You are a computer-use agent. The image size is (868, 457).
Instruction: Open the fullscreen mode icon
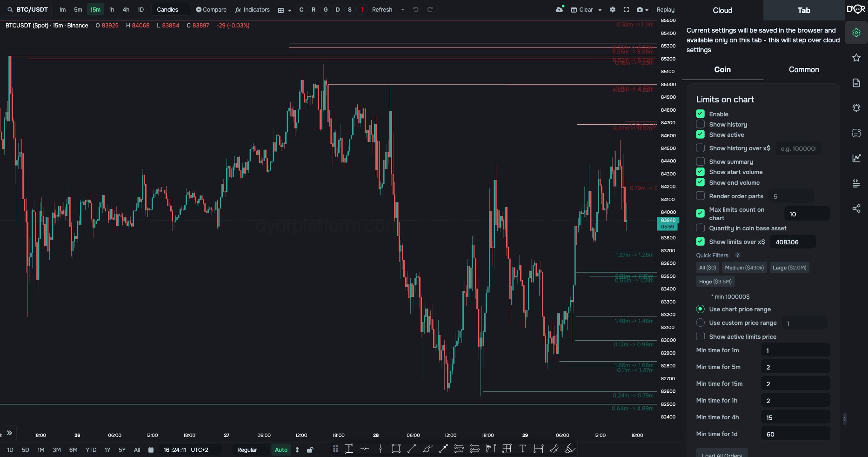click(x=626, y=10)
